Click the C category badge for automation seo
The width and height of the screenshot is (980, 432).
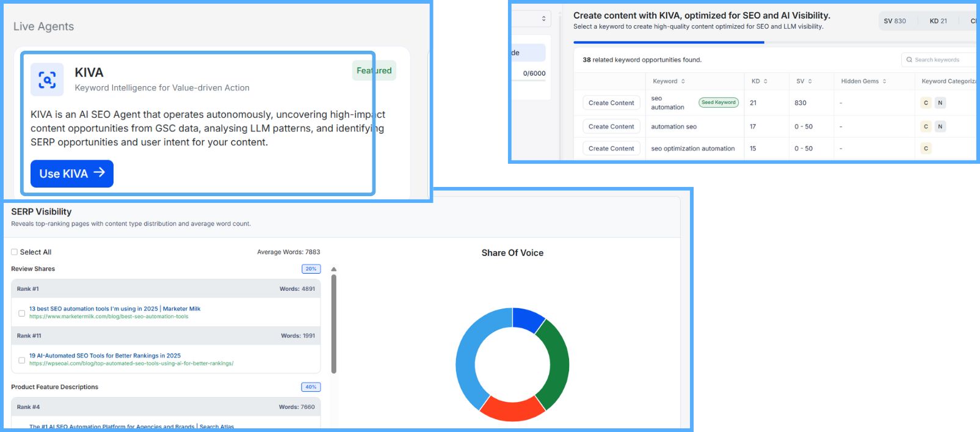click(926, 126)
